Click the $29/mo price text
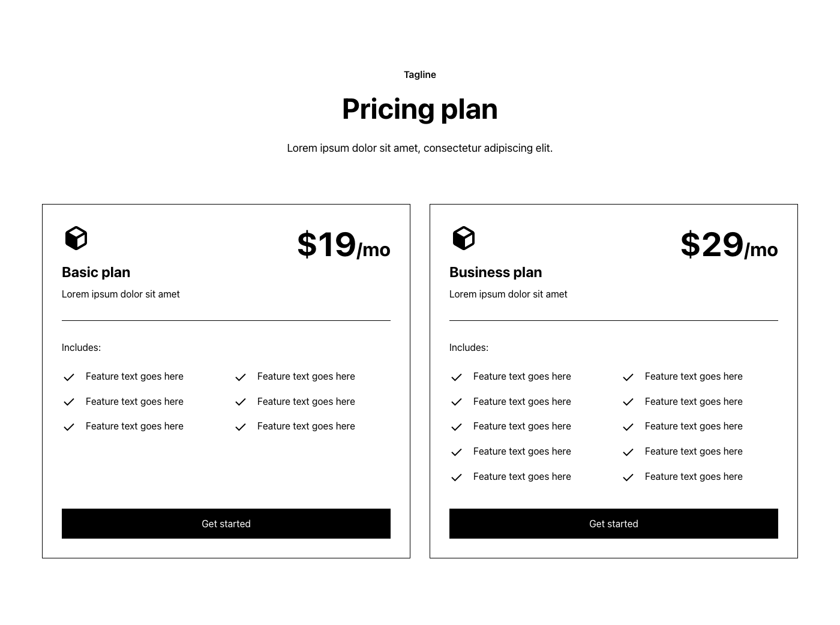Screen dimensions: 840x625 pyautogui.click(x=729, y=245)
